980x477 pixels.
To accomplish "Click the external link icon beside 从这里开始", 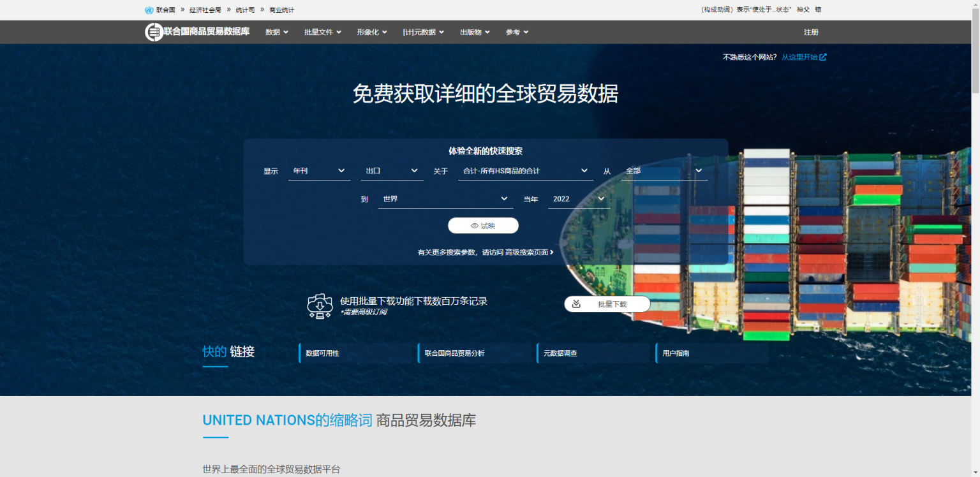I will pyautogui.click(x=823, y=57).
